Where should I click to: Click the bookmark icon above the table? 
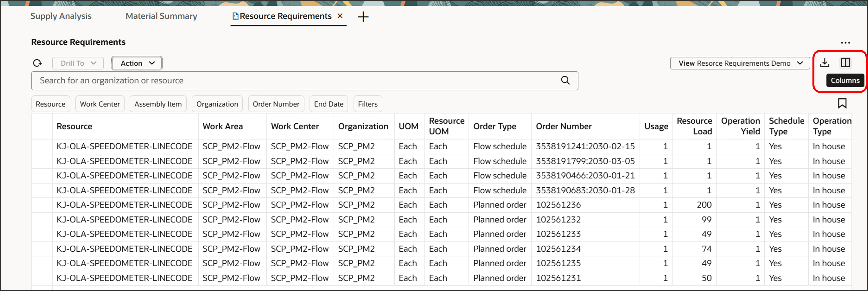click(x=843, y=103)
